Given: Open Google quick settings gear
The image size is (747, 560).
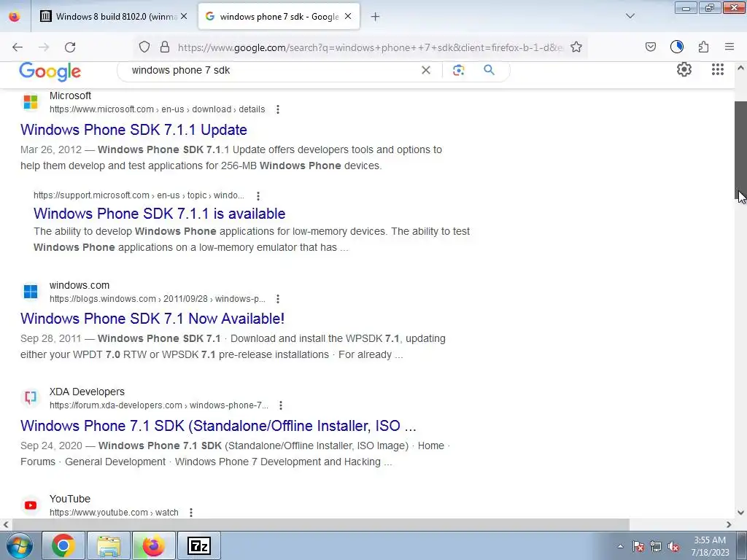Looking at the screenshot, I should coord(684,69).
